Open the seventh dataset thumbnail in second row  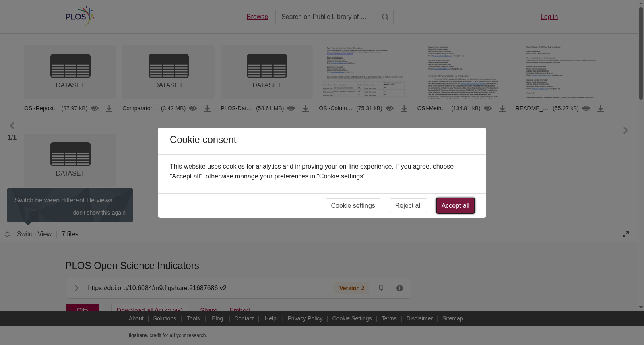coord(70,160)
